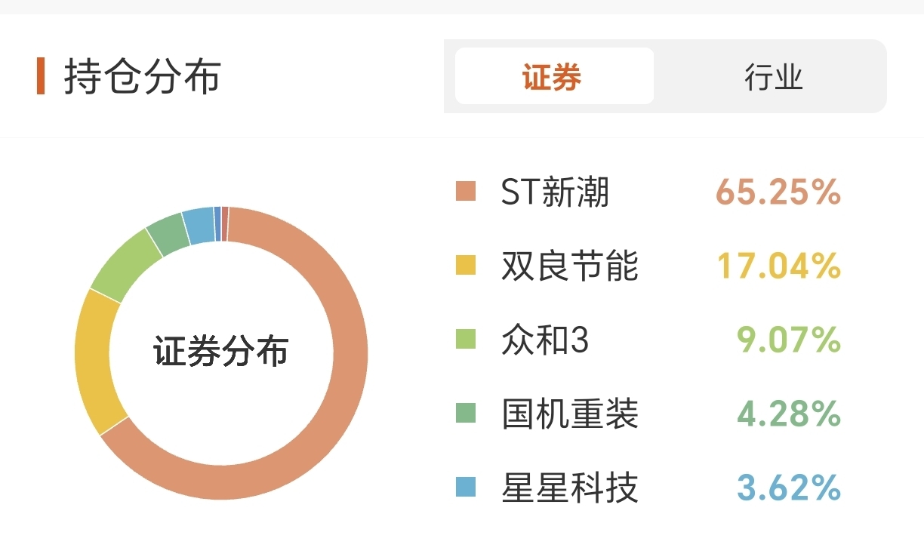Viewport: 924px width, 560px height.
Task: Tap the 17.04% percentage value
Action: (778, 266)
